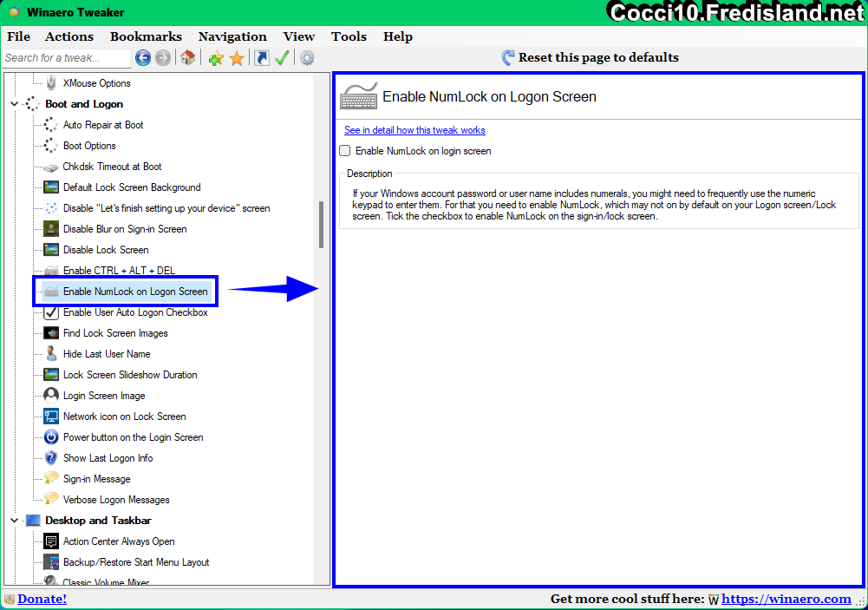Open settings via the gear toolbar icon
Viewport: 868px width, 610px height.
(307, 58)
